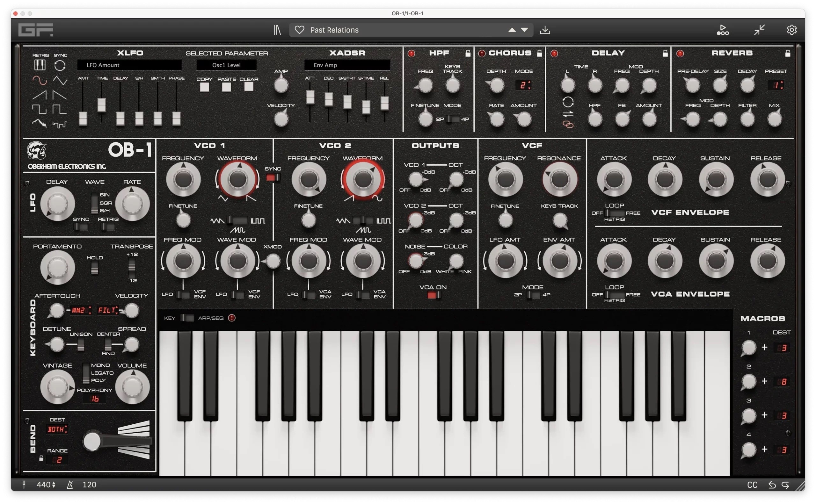The width and height of the screenshot is (816, 504).
Task: Click the undo arrow in status bar
Action: pyautogui.click(x=772, y=485)
